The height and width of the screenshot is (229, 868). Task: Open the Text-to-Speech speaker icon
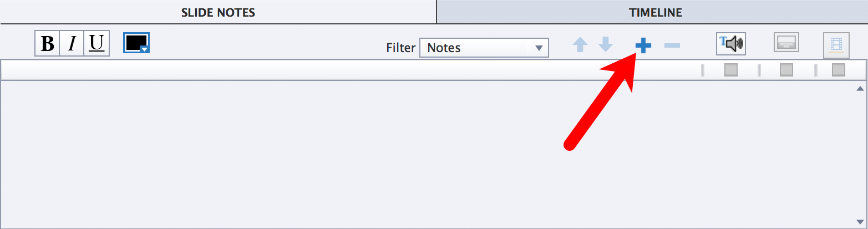[730, 43]
